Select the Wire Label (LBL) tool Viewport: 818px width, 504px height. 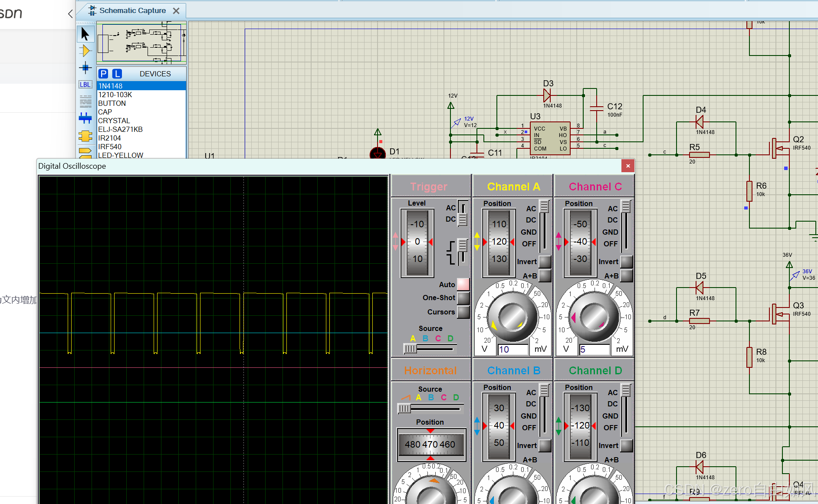85,84
